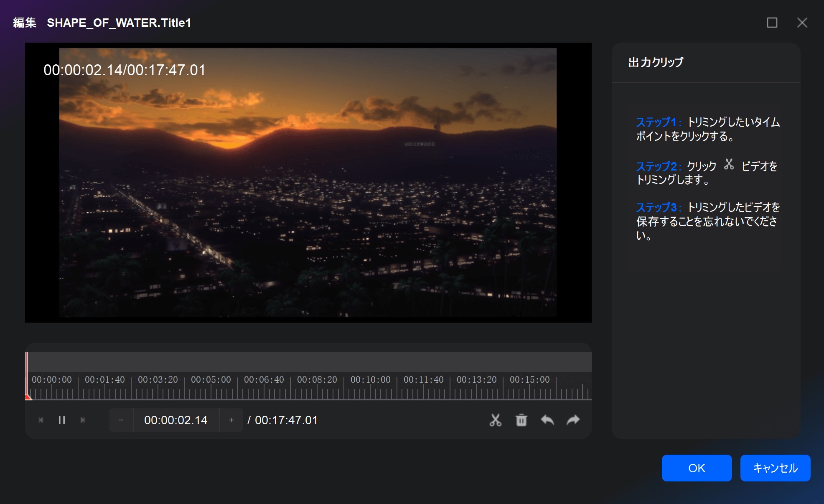Click the OK button
The height and width of the screenshot is (504, 824).
pyautogui.click(x=697, y=468)
